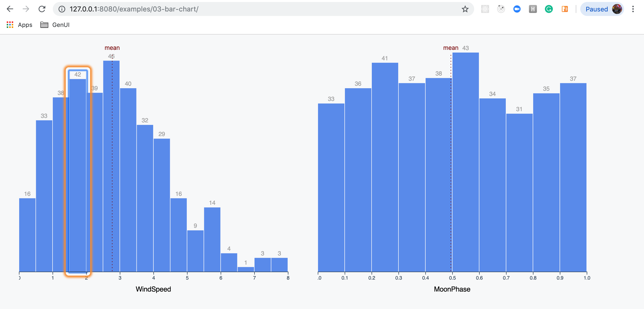Screen dimensions: 644x309
Task: Click the Zoom extension icon
Action: click(517, 9)
